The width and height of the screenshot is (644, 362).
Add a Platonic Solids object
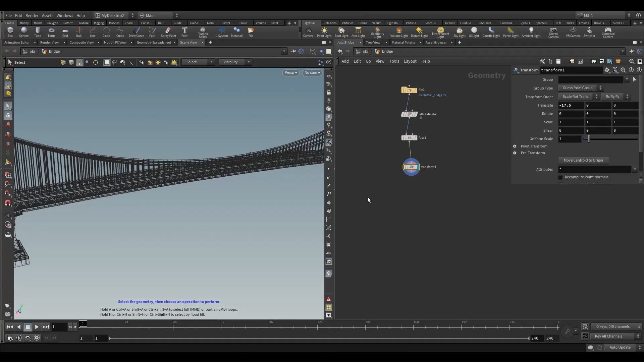coord(203,32)
